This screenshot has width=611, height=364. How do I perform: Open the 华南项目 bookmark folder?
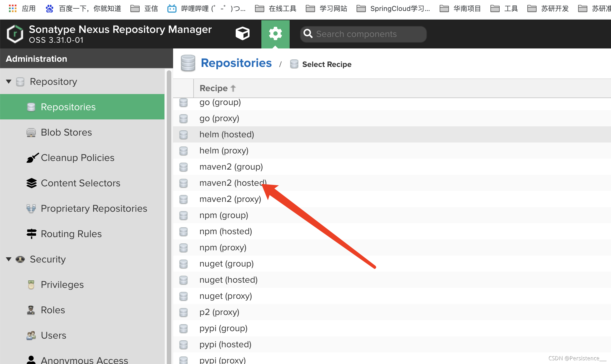pos(460,9)
